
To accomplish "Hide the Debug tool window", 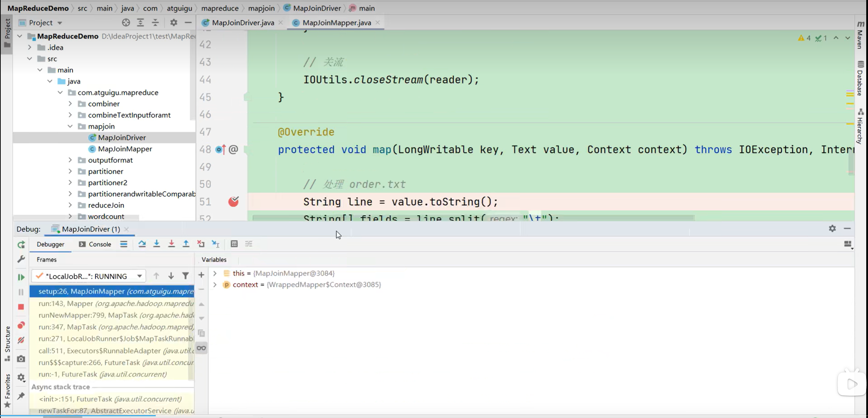I will (x=847, y=228).
